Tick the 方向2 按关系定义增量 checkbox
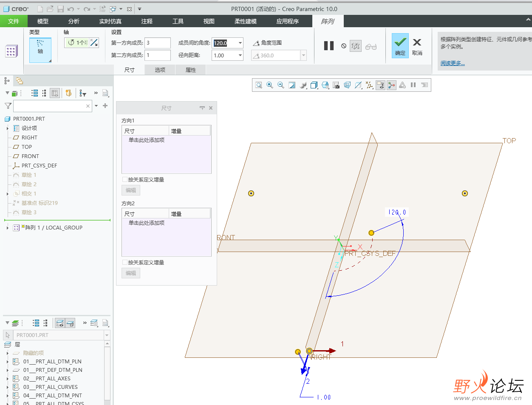The image size is (532, 405). tap(125, 262)
